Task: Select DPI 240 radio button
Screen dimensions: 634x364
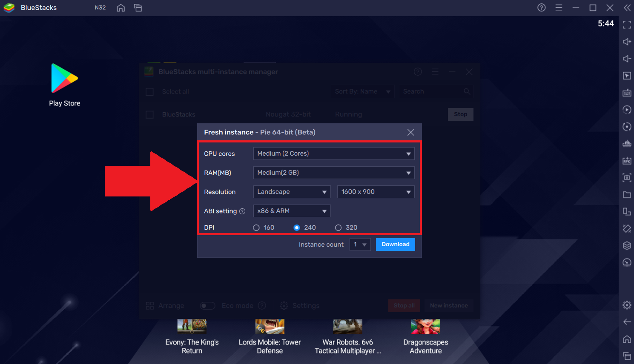Action: [297, 228]
